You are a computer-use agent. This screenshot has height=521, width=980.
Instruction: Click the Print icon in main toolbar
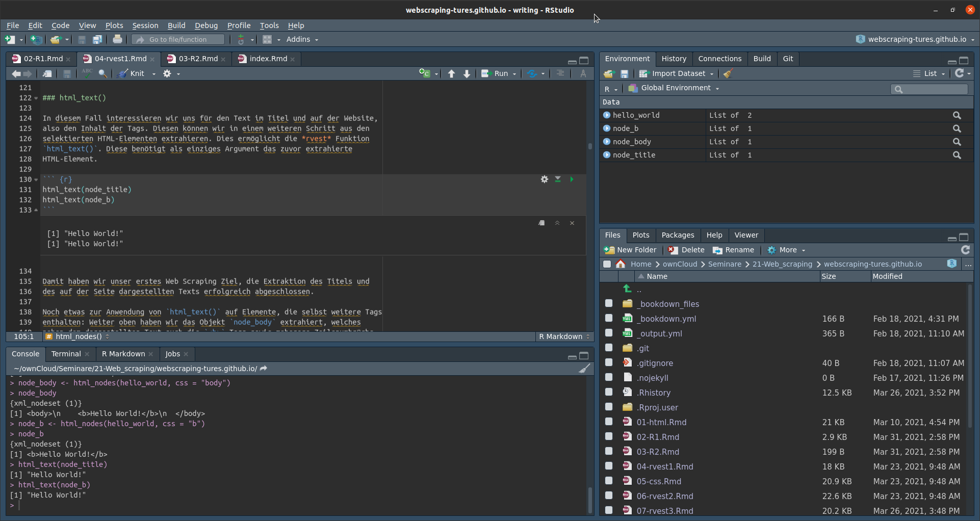tap(117, 39)
